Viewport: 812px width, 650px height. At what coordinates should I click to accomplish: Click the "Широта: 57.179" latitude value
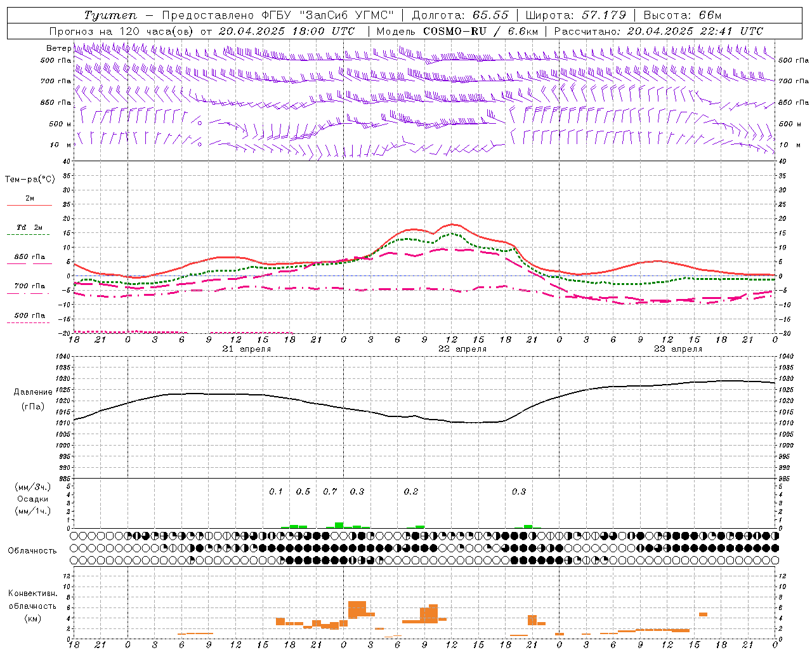pyautogui.click(x=576, y=15)
